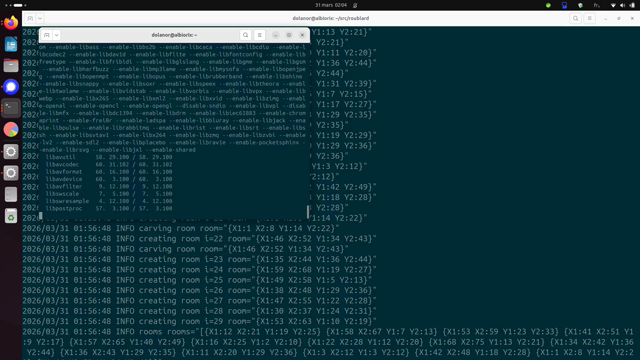Open hamburger menu of the front terminal window
This screenshot has width=640, height=360.
click(x=260, y=35)
